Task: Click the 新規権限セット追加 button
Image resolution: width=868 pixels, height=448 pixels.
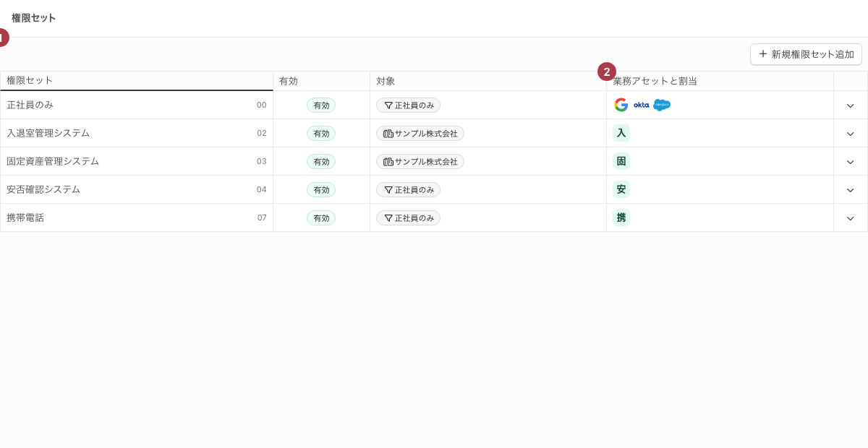Action: 806,54
